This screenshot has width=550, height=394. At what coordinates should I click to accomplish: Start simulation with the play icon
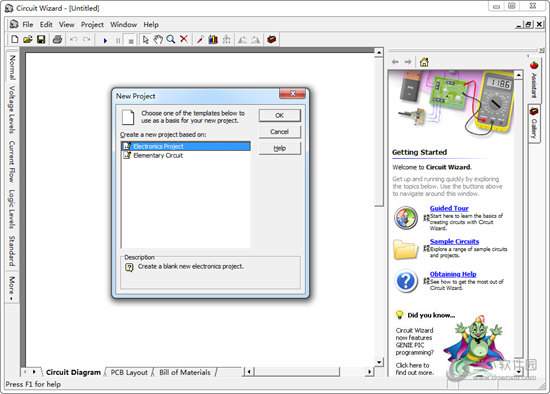click(x=105, y=40)
